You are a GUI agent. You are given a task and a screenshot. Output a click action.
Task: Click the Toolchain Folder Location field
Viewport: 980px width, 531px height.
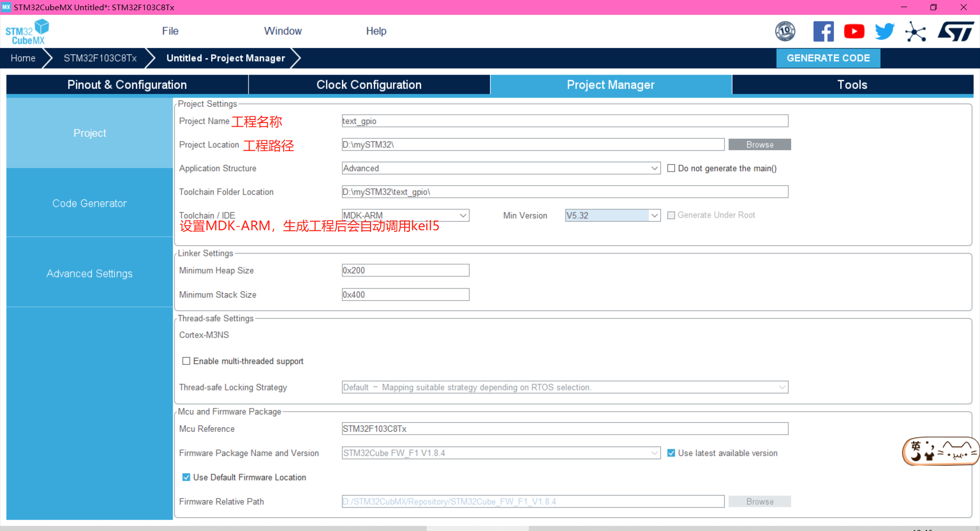click(565, 191)
